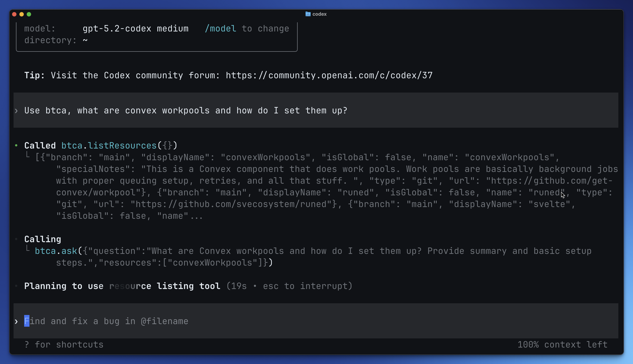Click the btca.listResources function name
The height and width of the screenshot is (364, 633).
(x=109, y=145)
